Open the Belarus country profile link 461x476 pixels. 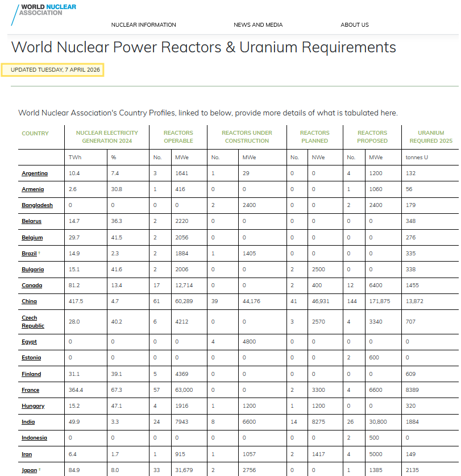point(32,221)
